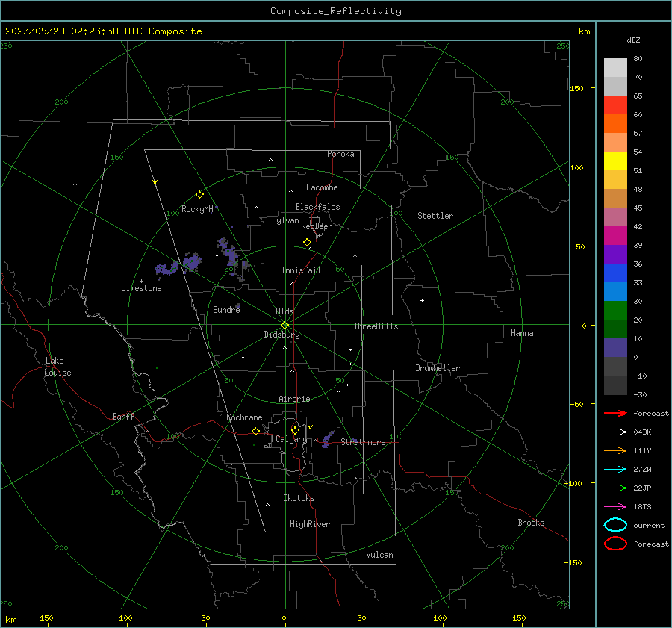Viewport: 672px width, 628px height.
Task: Click the asterisk marker above Limestone
Action: pos(141,282)
